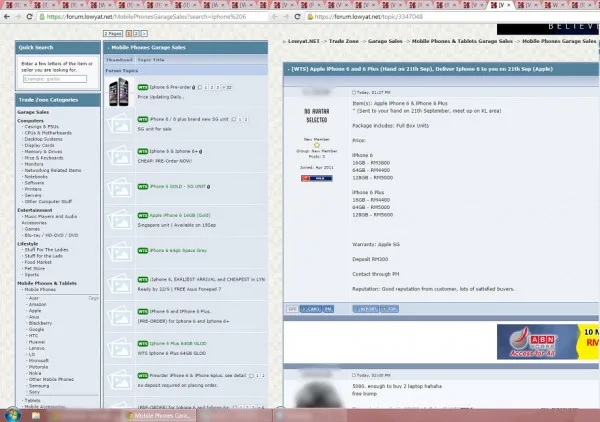The width and height of the screenshot is (600, 422).
Task: Click the Quick Search input field
Action: (55, 79)
